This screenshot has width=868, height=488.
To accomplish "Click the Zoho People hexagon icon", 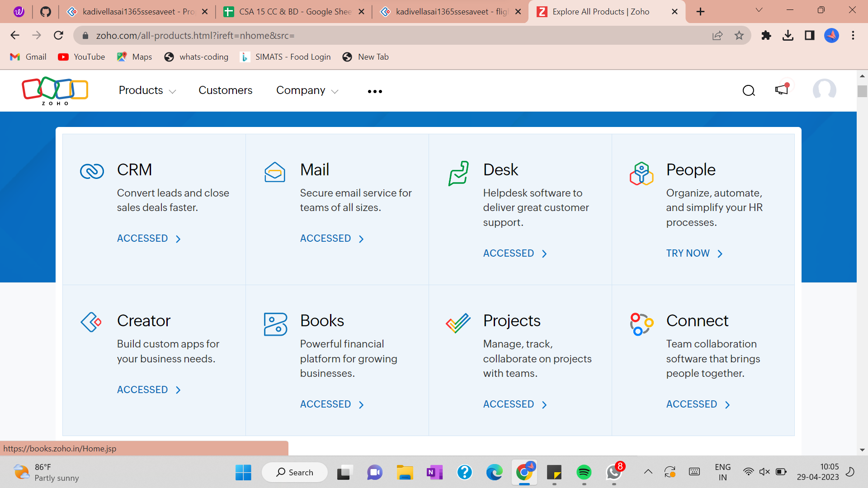I will 642,173.
